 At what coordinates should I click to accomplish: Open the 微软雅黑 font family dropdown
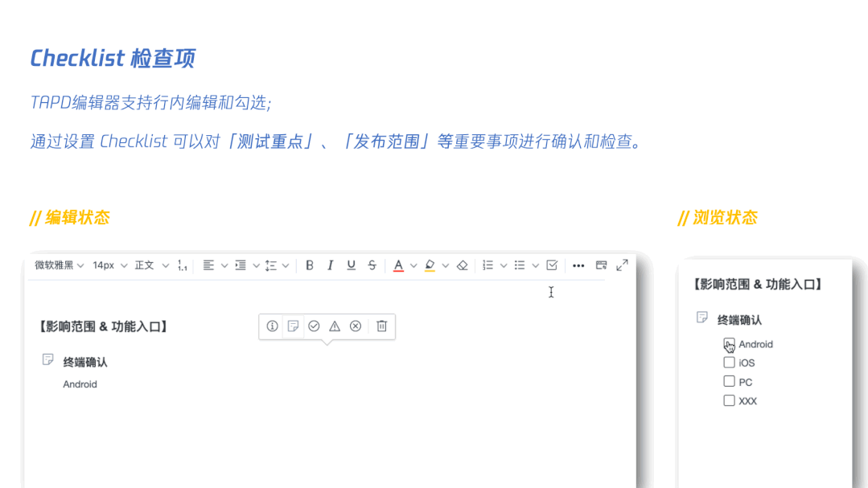pyautogui.click(x=56, y=265)
